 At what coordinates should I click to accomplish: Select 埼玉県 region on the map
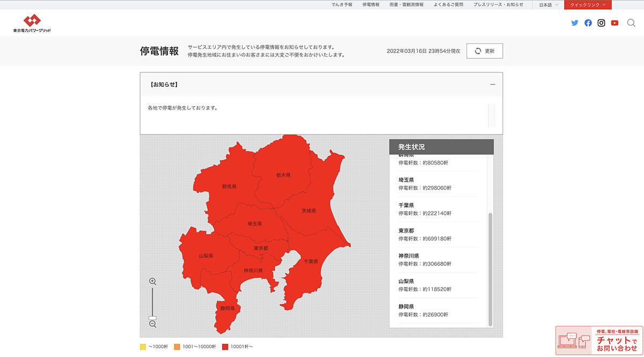pos(255,224)
